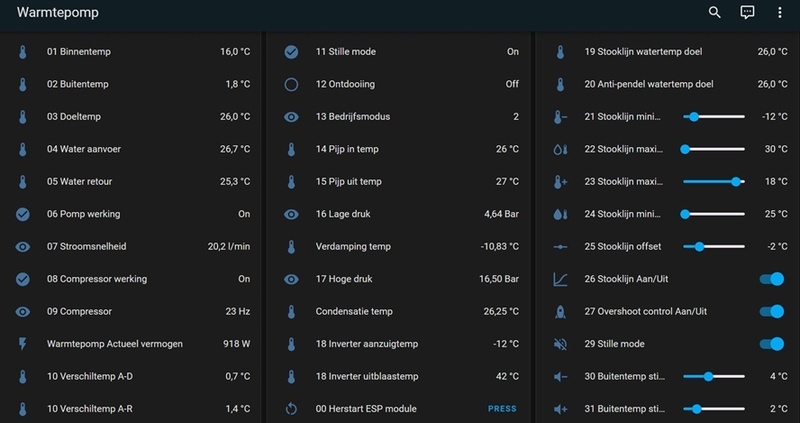This screenshot has height=423, width=800.
Task: Open the search icon in header
Action: click(x=714, y=13)
